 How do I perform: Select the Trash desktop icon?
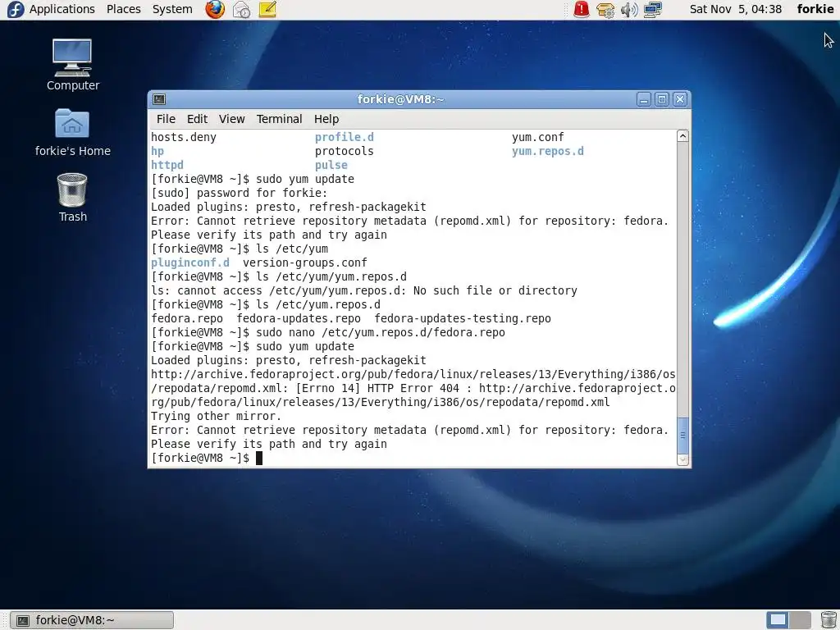coord(72,197)
